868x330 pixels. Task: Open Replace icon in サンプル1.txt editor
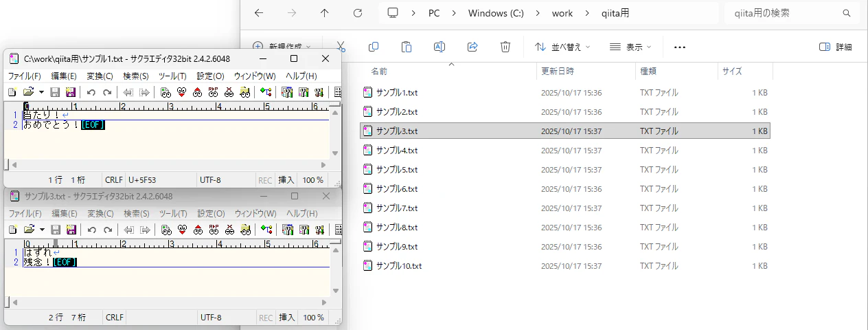(213, 92)
